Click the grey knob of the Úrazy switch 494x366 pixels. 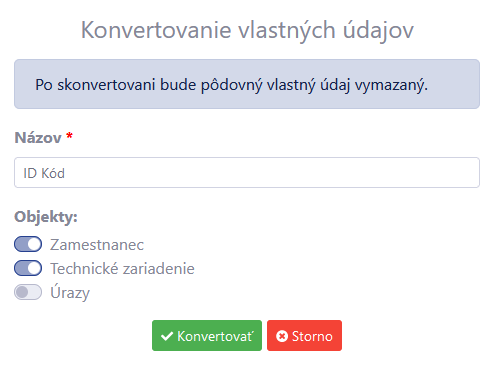click(22, 292)
